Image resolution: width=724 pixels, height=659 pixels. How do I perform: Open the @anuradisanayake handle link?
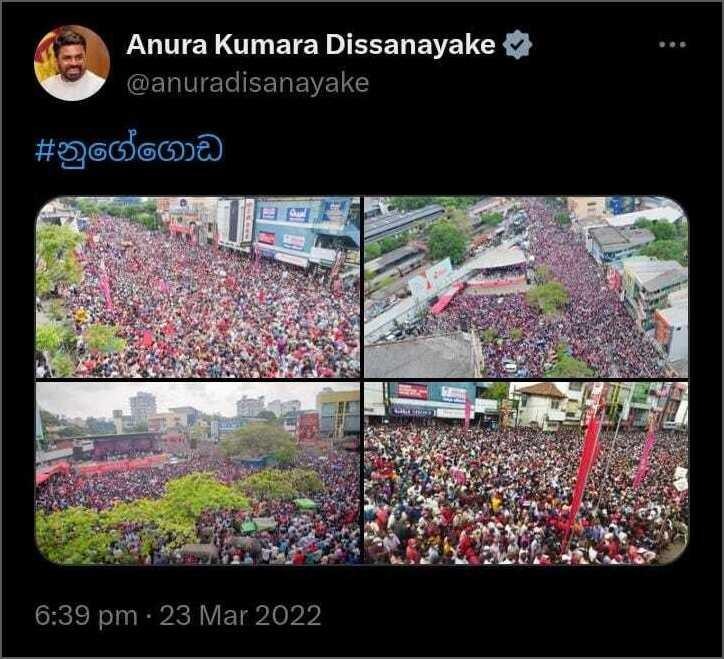point(248,84)
